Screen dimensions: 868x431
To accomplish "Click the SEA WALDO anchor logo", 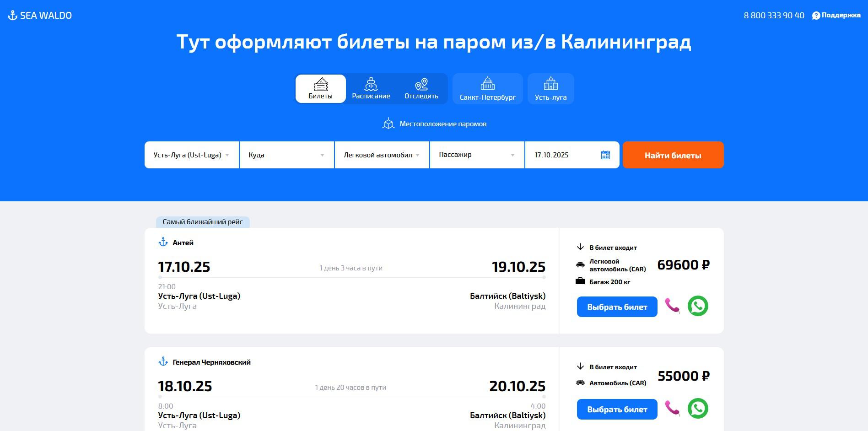I will coord(13,16).
